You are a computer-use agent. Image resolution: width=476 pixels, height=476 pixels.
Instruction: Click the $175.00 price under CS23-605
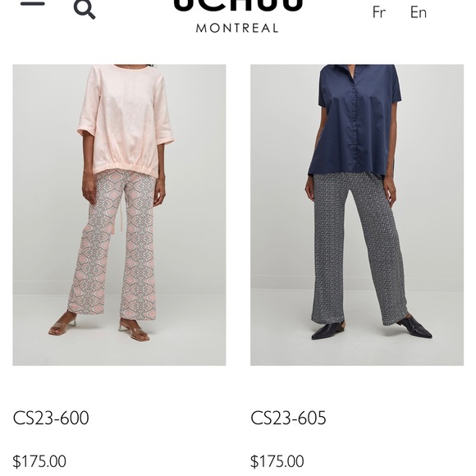277,461
